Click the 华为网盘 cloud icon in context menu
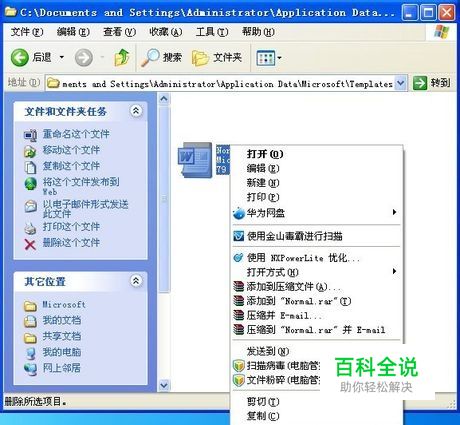This screenshot has height=425, width=460. (239, 213)
